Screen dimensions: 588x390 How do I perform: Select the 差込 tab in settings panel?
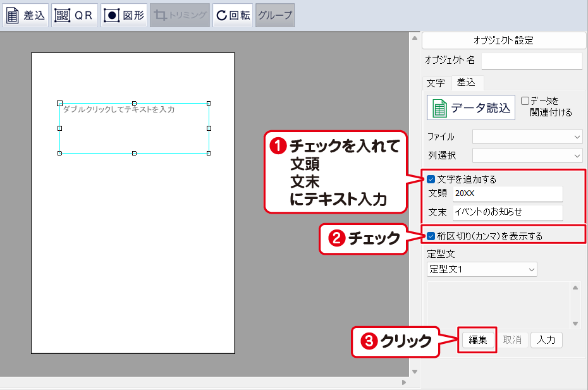coord(466,83)
